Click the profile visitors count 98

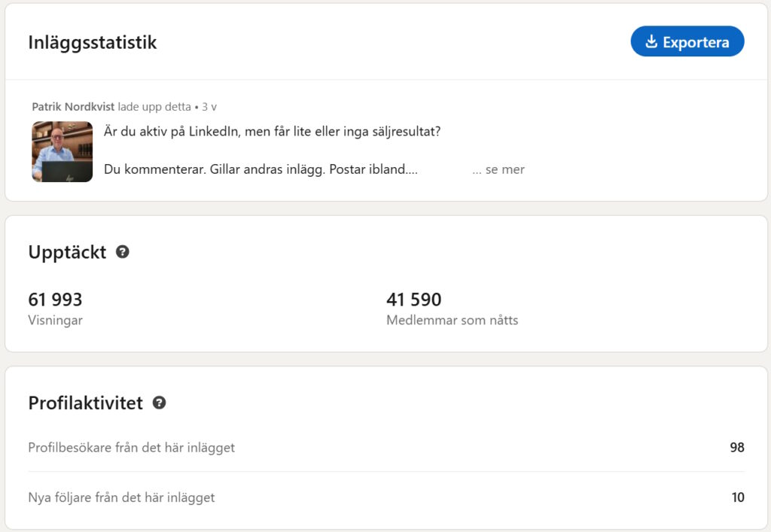pyautogui.click(x=736, y=448)
